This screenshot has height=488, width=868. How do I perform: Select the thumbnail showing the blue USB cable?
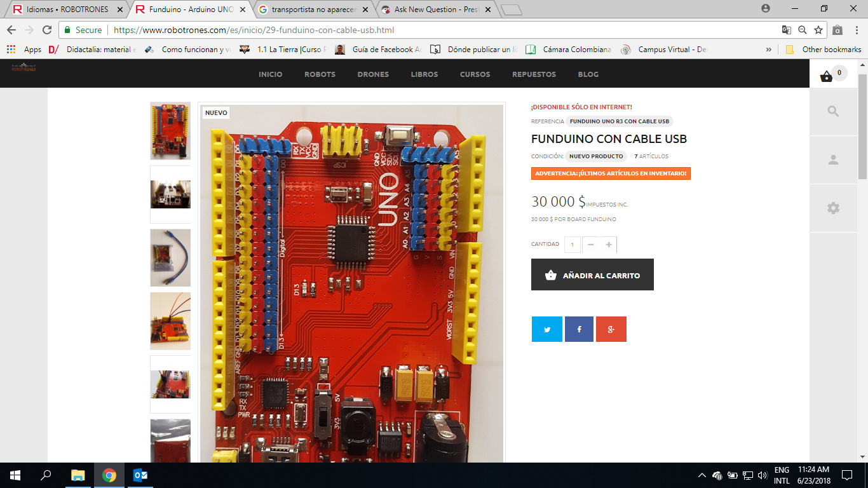coord(170,257)
